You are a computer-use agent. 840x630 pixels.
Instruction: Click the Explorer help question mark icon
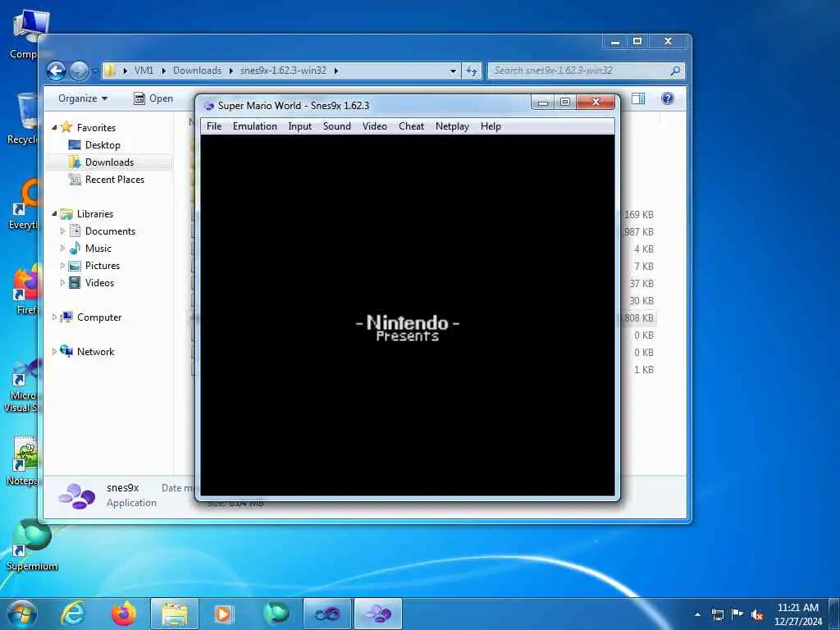668,98
